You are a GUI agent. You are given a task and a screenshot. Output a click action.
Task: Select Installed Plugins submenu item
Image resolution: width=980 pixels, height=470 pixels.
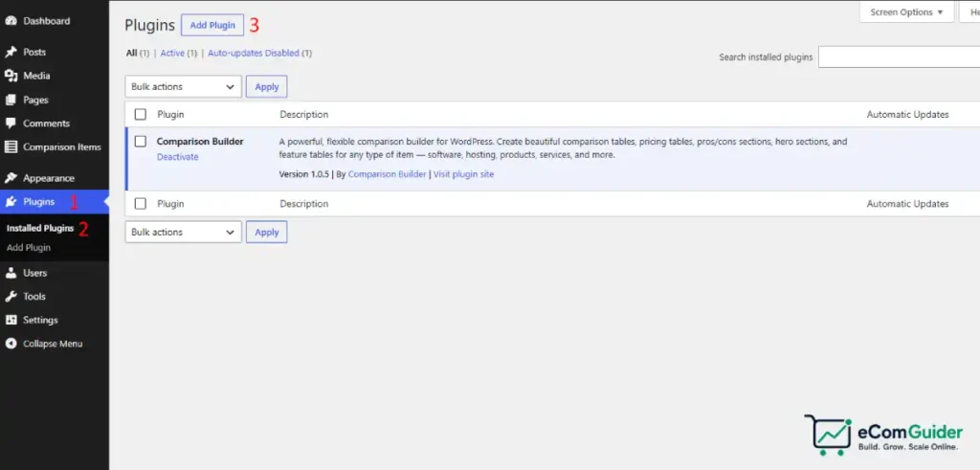[x=40, y=228]
